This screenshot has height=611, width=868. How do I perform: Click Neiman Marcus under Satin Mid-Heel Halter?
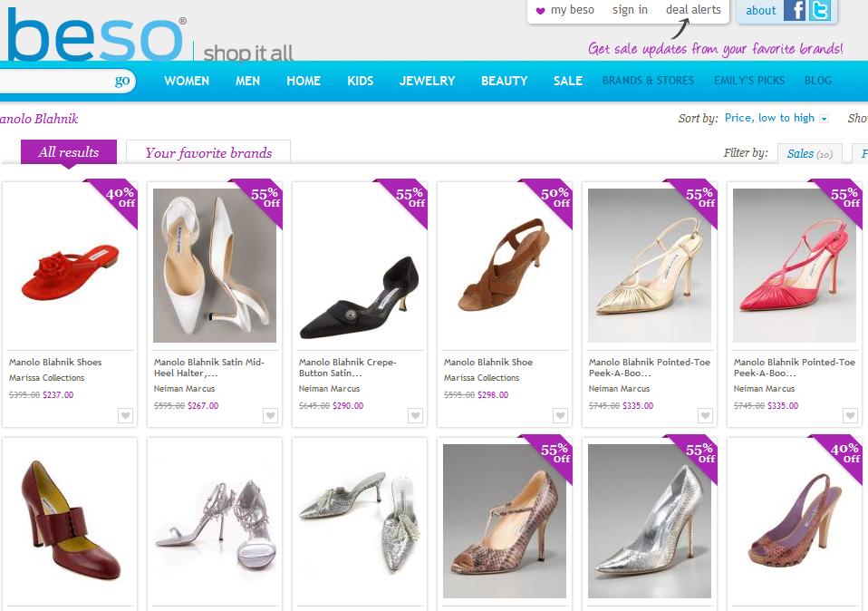point(184,389)
